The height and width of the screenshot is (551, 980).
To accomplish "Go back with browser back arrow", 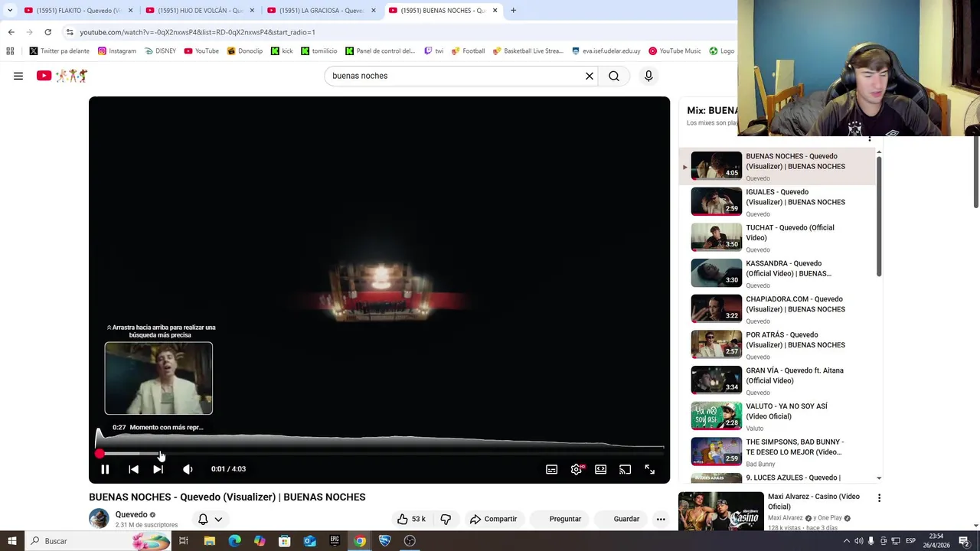I will point(11,32).
